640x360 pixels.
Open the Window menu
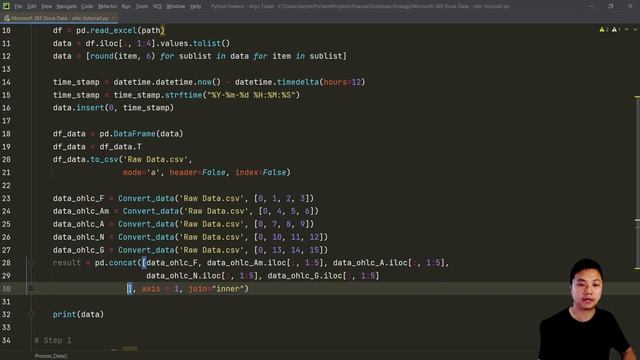[176, 7]
